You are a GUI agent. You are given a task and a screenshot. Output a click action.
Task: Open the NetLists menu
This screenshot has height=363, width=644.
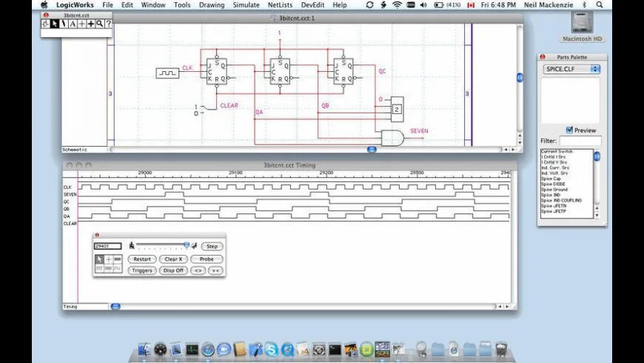pyautogui.click(x=280, y=5)
